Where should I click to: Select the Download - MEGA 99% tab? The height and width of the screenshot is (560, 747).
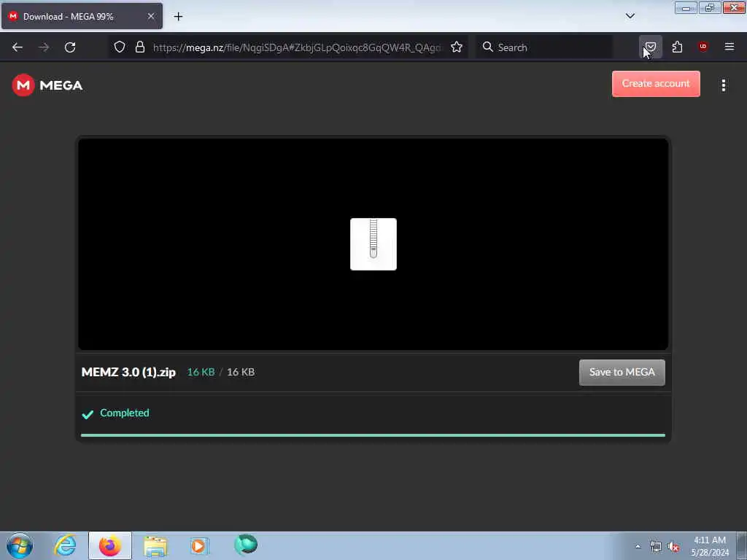[82, 16]
